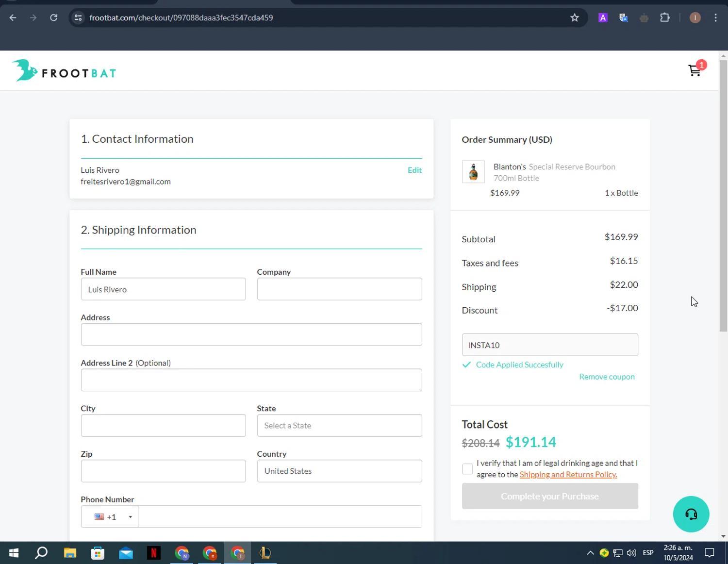Click the coupon code field with INSTA10
This screenshot has height=564, width=728.
pyautogui.click(x=550, y=345)
